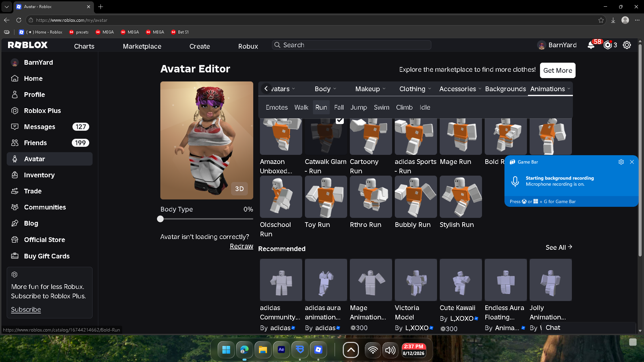
Task: Select the Walk animation tab
Action: (x=301, y=107)
